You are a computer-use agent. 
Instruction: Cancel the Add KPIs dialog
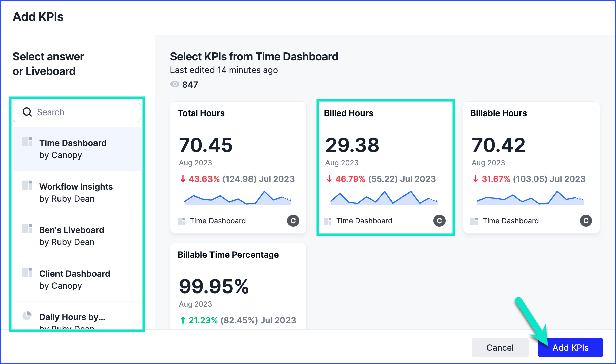click(500, 348)
